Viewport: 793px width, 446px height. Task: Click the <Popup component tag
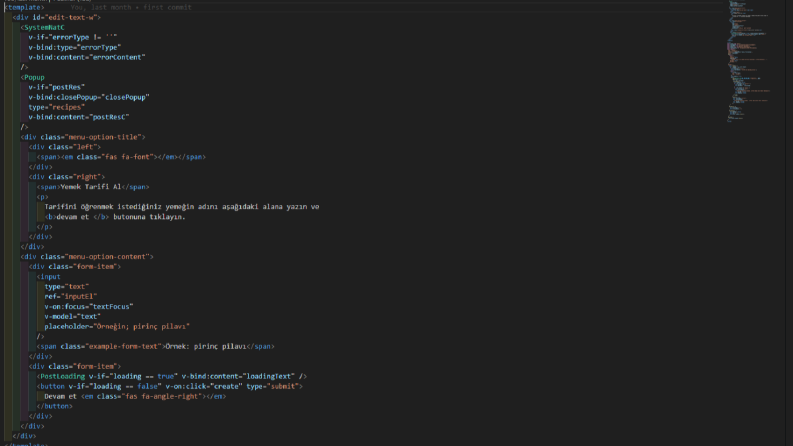(32, 77)
